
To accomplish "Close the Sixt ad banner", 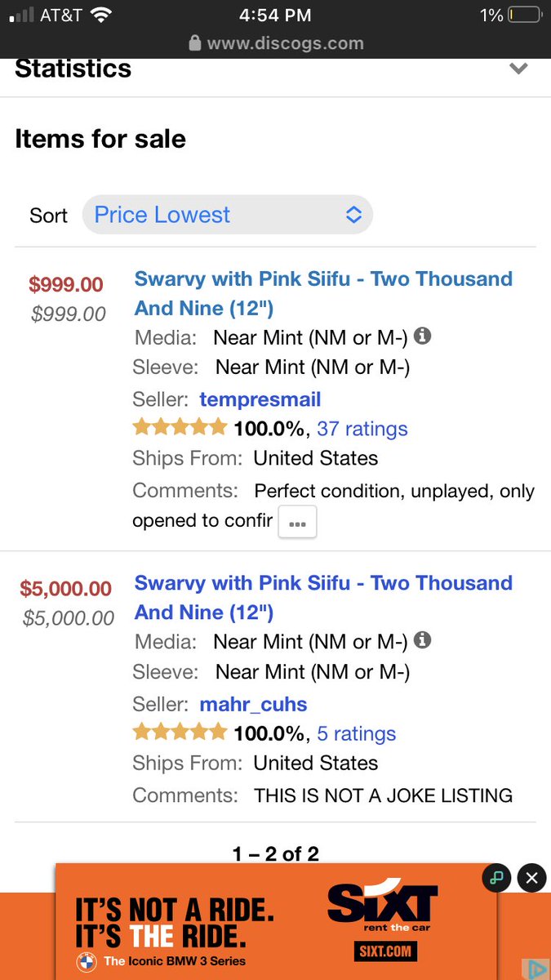I will (x=531, y=878).
